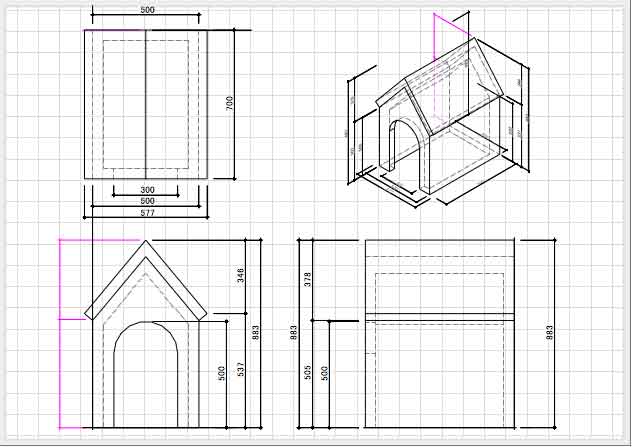Select the 378 dimension in side view
This screenshot has height=447, width=632.
point(308,279)
